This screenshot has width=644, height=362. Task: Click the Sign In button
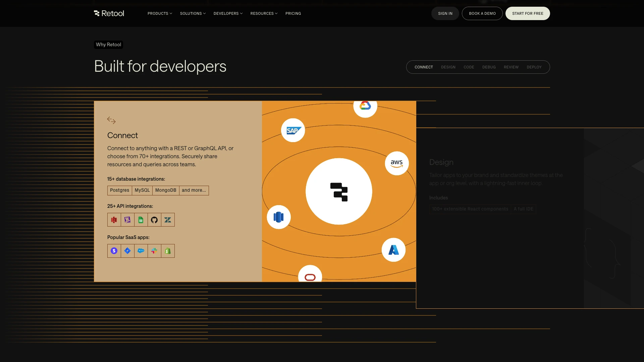(445, 13)
